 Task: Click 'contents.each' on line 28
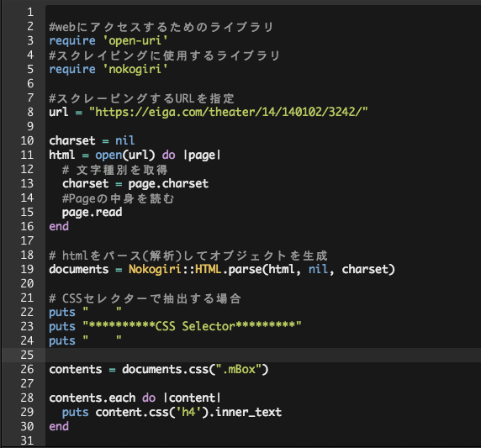[x=92, y=398]
